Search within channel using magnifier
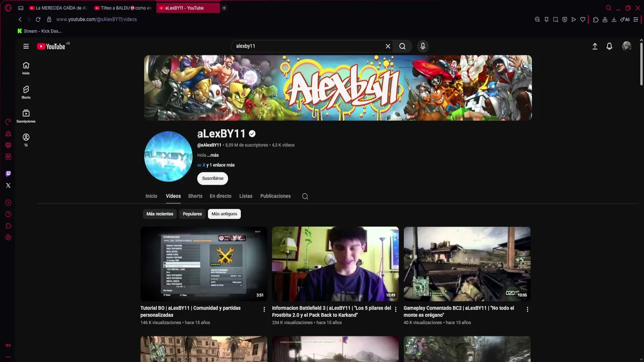 pyautogui.click(x=305, y=197)
